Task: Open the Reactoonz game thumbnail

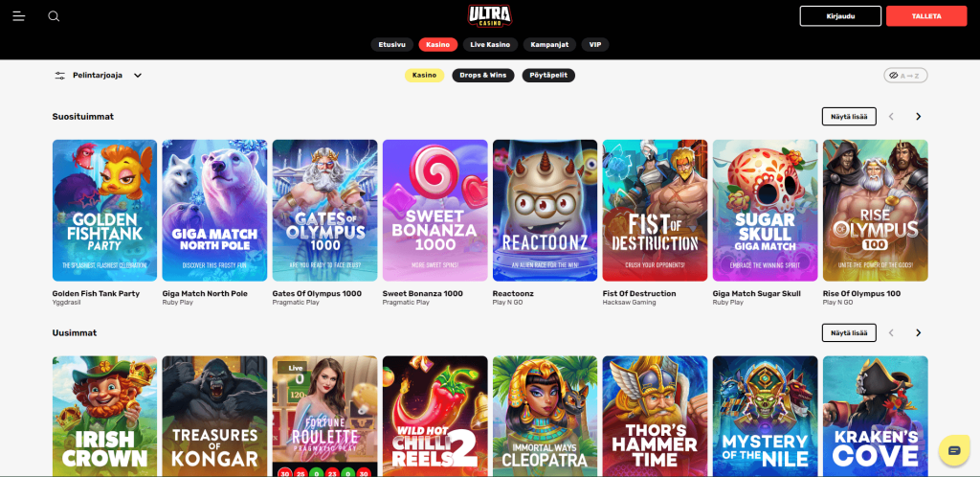Action: pyautogui.click(x=545, y=211)
